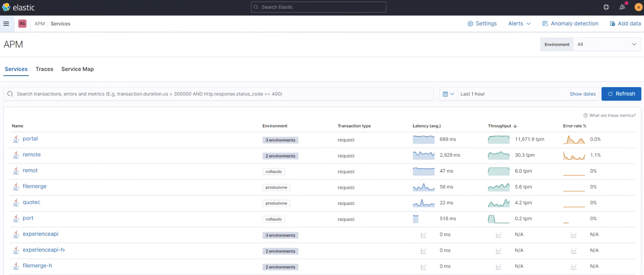Sort by the Name column header
Screen dimensions: 644x275
(17, 126)
